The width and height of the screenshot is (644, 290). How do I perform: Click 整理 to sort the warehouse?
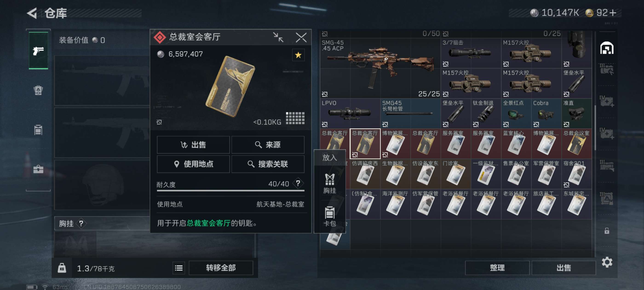(497, 268)
